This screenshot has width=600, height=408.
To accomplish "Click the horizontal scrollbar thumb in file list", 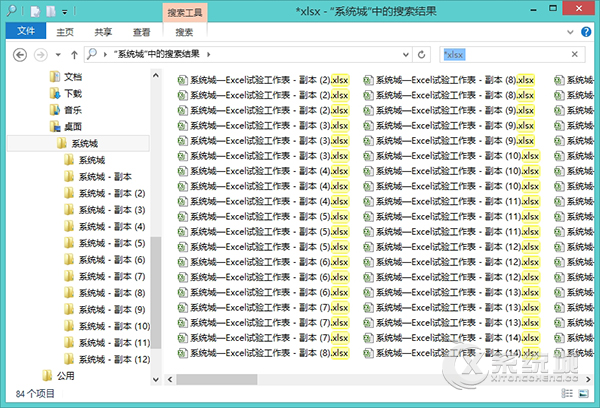I will point(217,379).
